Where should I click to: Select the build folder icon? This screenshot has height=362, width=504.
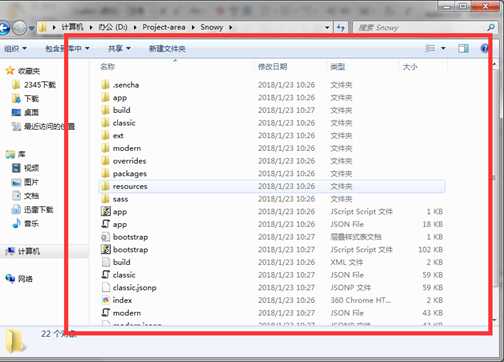(105, 110)
